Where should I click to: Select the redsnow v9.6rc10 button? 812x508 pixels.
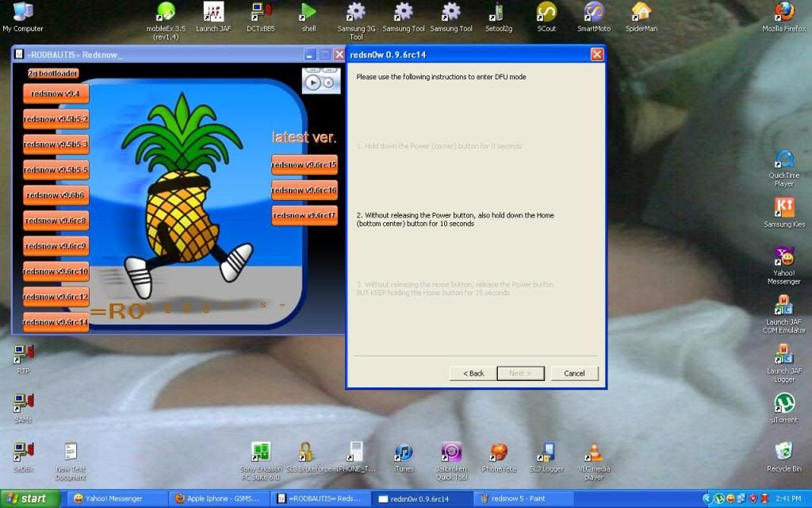tap(56, 271)
